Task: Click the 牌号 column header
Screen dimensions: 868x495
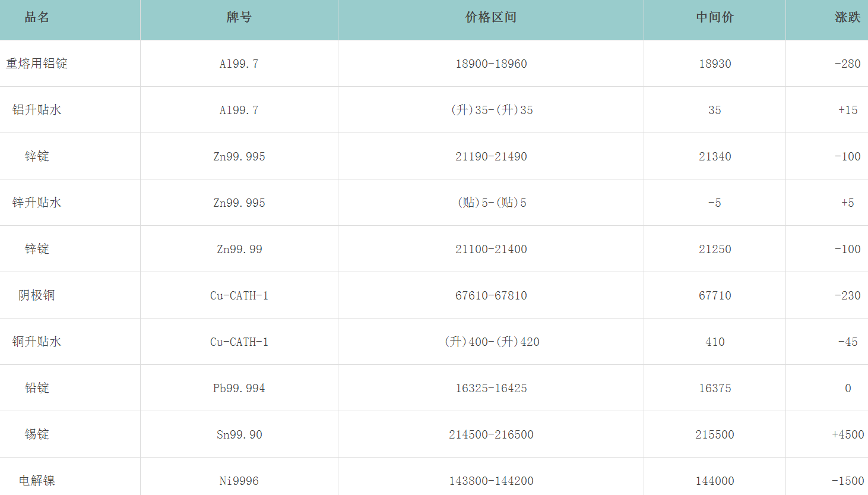Action: (x=239, y=18)
